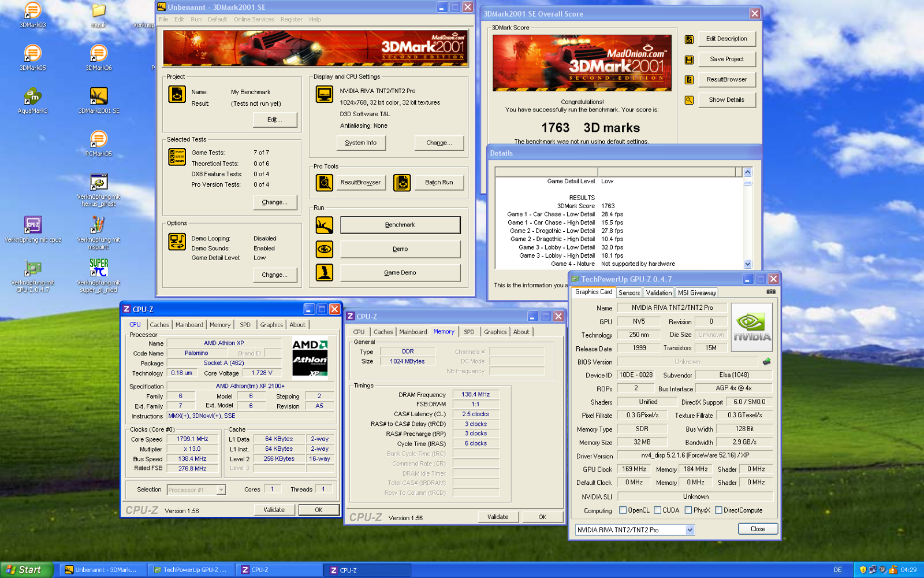Open AquaMark3 desktop icon
The height and width of the screenshot is (578, 924).
(x=33, y=96)
